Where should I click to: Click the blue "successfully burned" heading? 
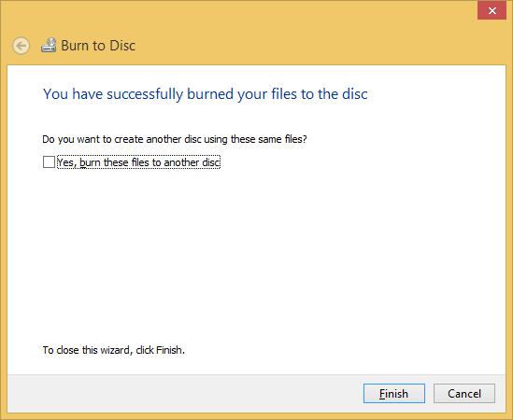(x=206, y=94)
